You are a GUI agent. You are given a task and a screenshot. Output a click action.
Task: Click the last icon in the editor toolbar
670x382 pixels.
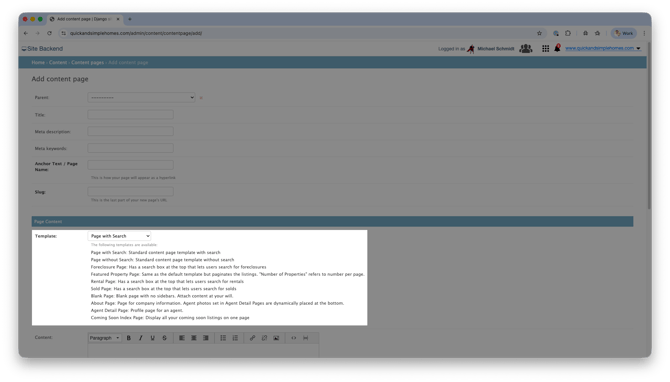pyautogui.click(x=306, y=338)
